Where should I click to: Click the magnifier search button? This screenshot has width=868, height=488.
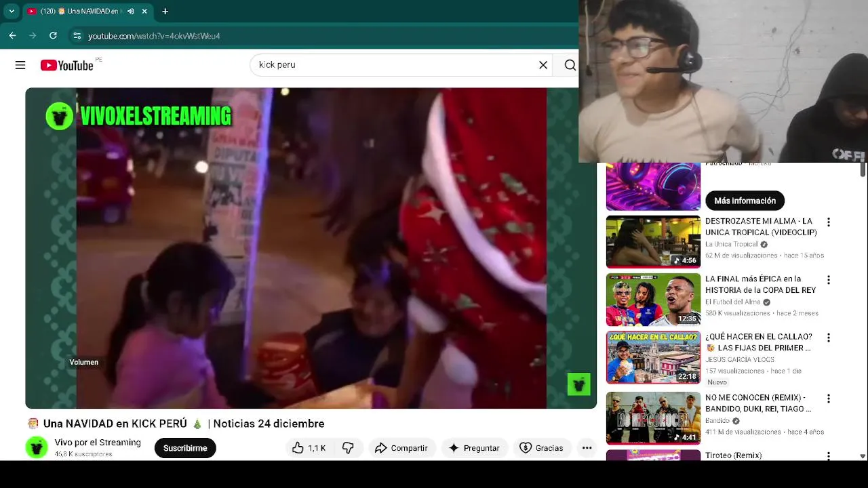(x=570, y=65)
